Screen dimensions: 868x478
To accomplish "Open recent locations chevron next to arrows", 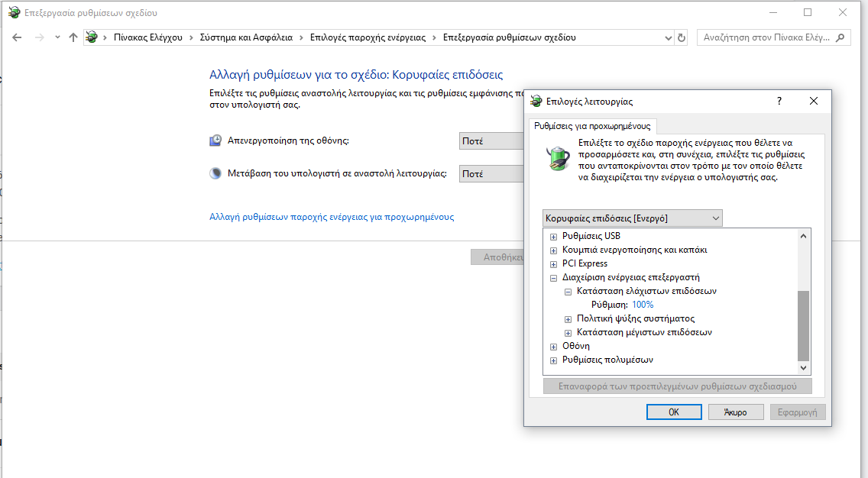I will (x=57, y=37).
